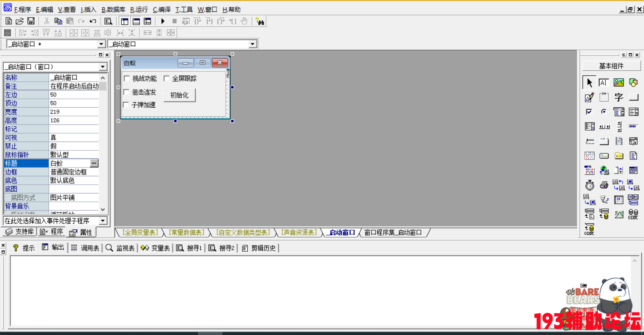Open the B.数据库 menu
Viewport: 644px width, 335px height.
coord(113,9)
